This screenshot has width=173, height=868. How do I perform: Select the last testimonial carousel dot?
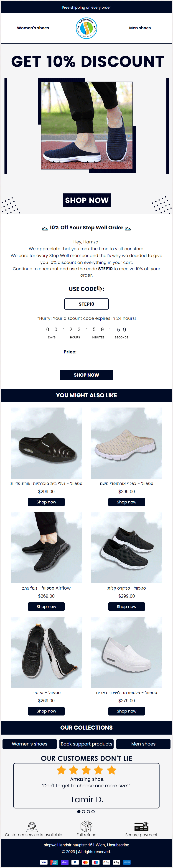click(93, 812)
